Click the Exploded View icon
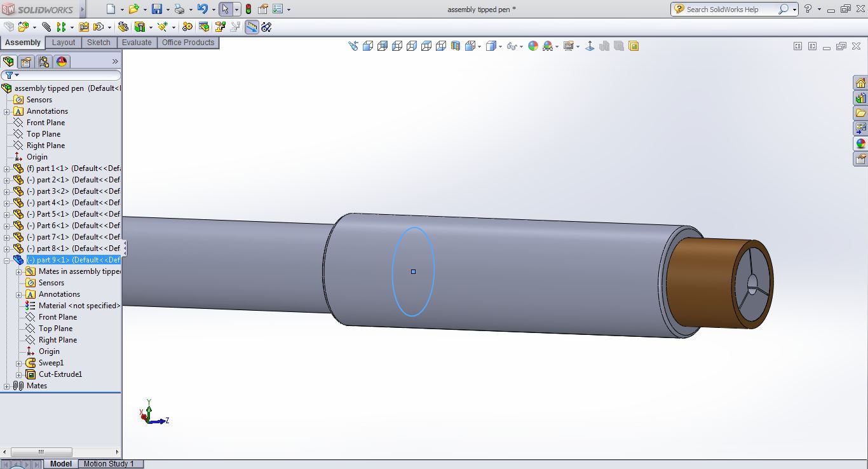 (220, 27)
